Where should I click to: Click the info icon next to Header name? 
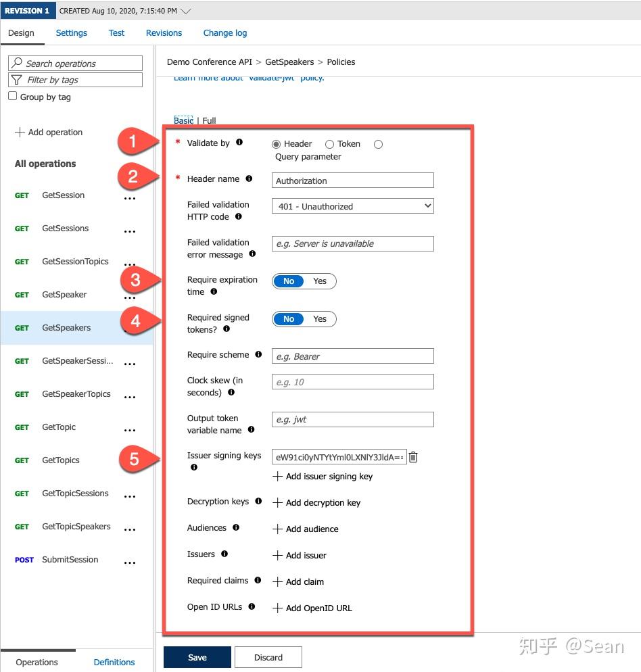pyautogui.click(x=249, y=178)
